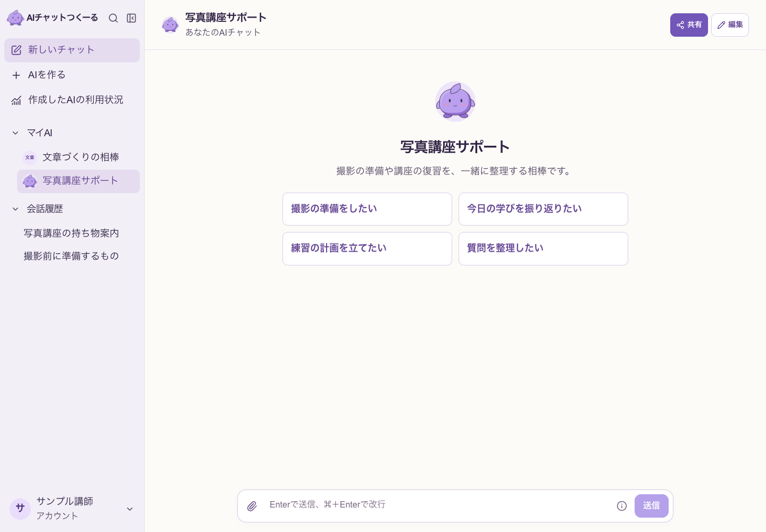Open the info icon beside the send button
Viewport: 766px width, 532px height.
(622, 506)
